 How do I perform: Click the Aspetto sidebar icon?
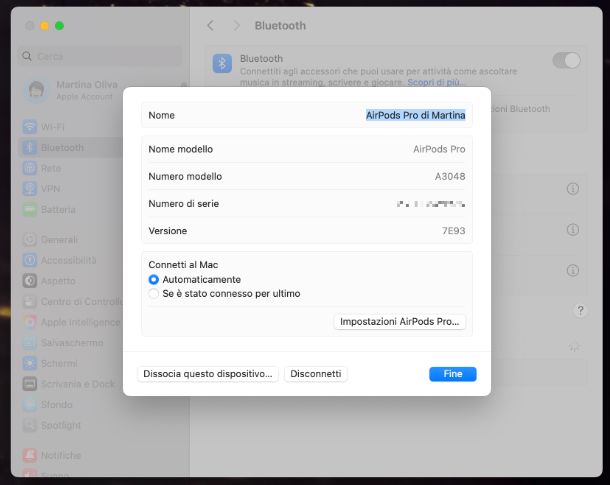coord(30,280)
